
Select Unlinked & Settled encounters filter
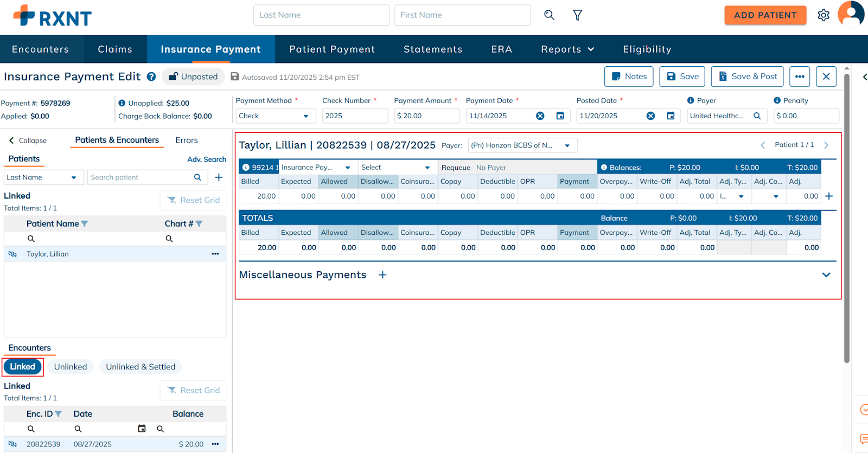click(x=141, y=367)
